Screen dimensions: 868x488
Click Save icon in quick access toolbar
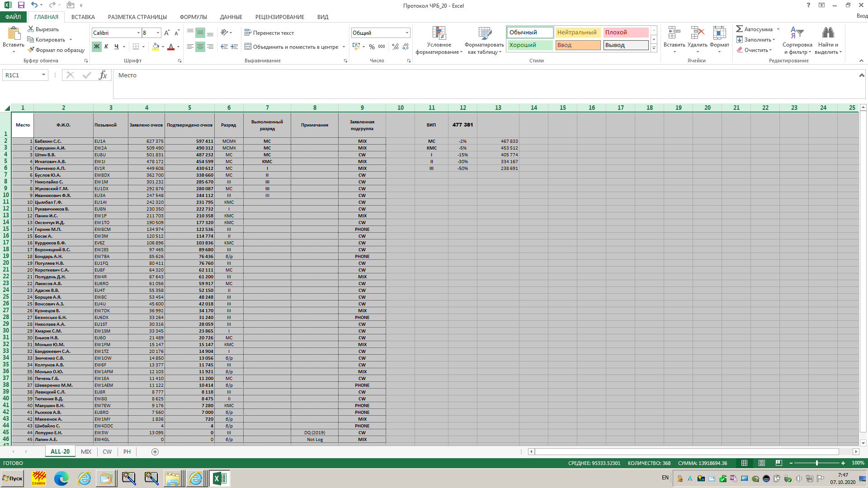21,5
